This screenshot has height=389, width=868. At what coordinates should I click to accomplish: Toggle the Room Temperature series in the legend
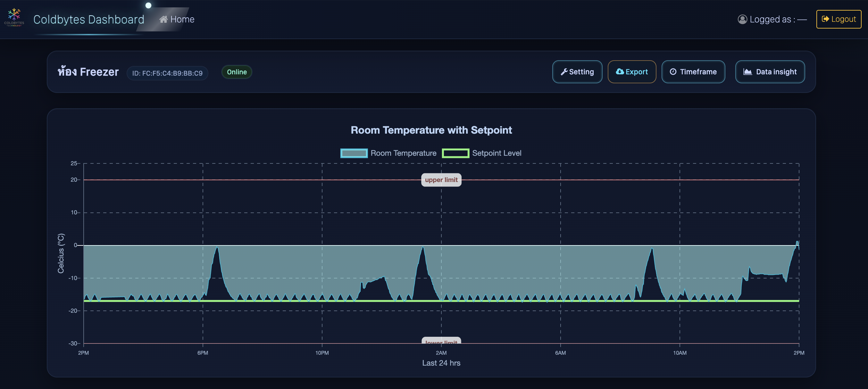point(388,153)
